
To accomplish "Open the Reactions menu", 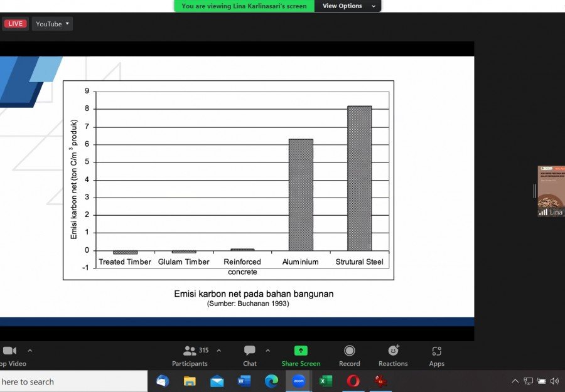I will [393, 356].
